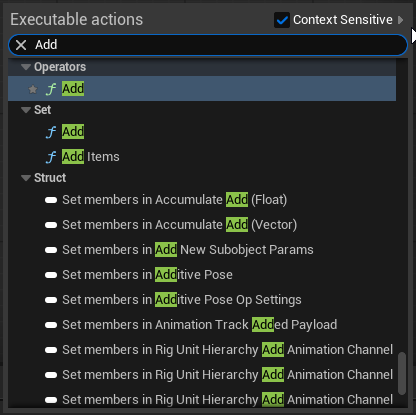Click the pin icon of Additive Pose entry
The width and height of the screenshot is (416, 415).
51,275
